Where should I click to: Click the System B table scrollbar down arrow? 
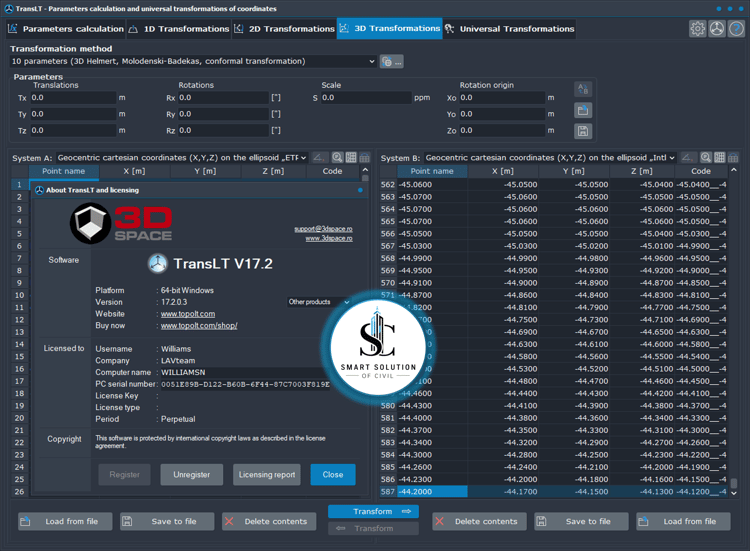[734, 493]
